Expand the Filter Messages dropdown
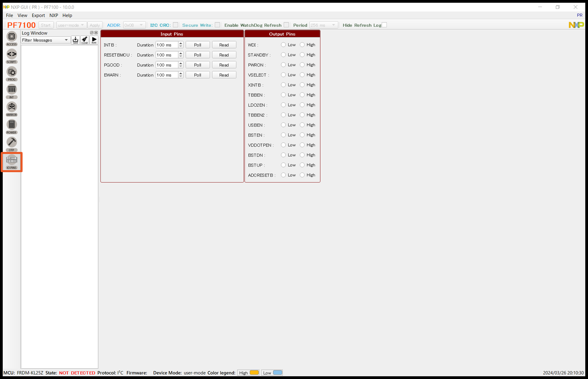Screen dimensions: 588x379 (45, 40)
